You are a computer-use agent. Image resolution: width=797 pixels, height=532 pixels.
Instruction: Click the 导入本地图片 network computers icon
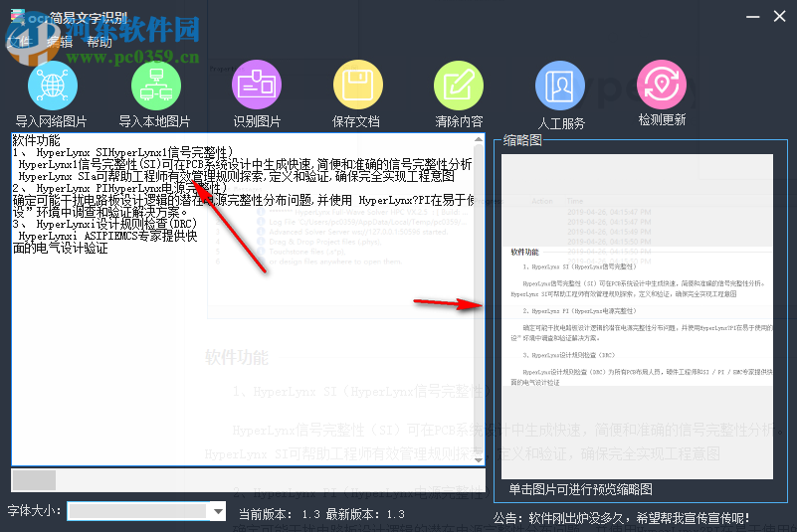click(x=156, y=86)
